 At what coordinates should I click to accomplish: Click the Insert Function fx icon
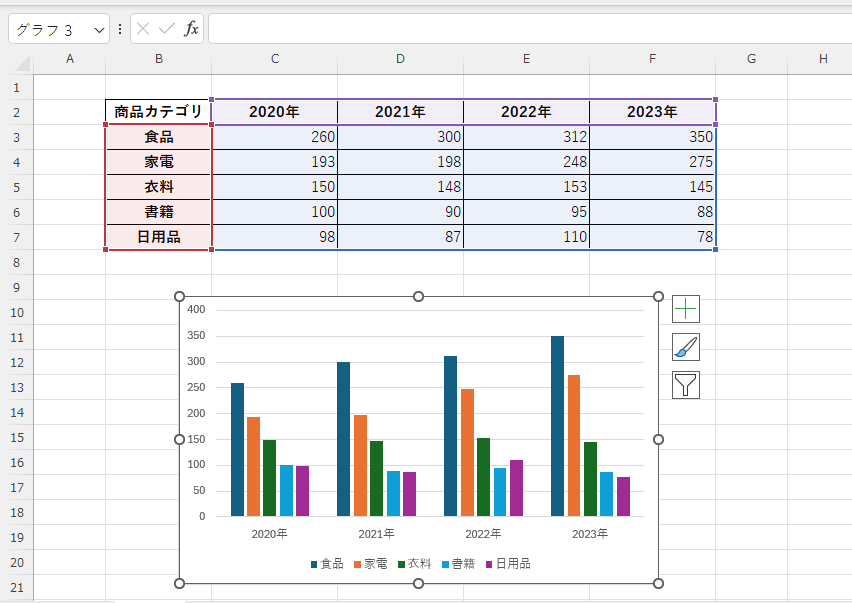pyautogui.click(x=191, y=29)
